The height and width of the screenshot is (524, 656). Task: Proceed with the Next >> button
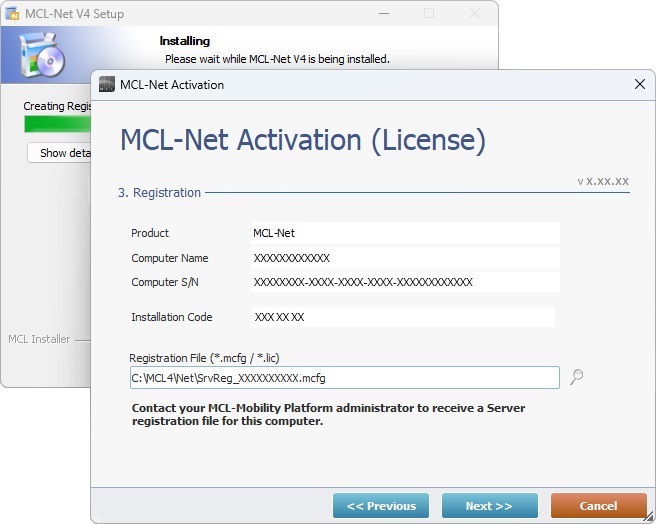click(489, 506)
